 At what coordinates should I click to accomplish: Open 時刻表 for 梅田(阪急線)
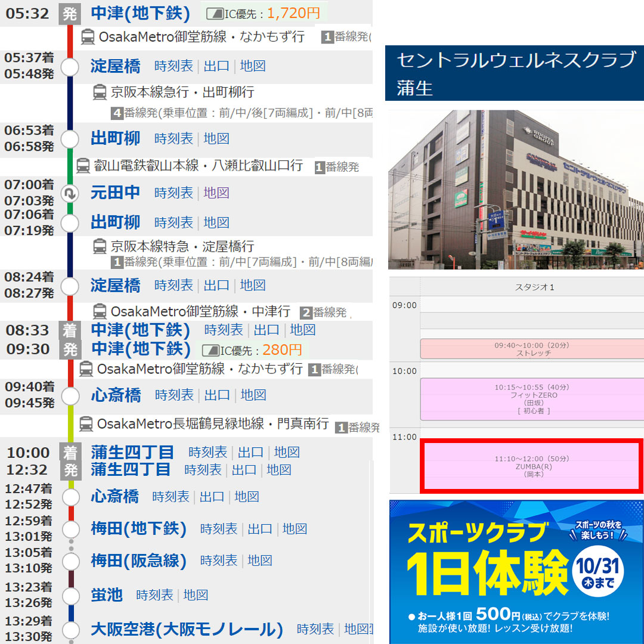pos(219,561)
